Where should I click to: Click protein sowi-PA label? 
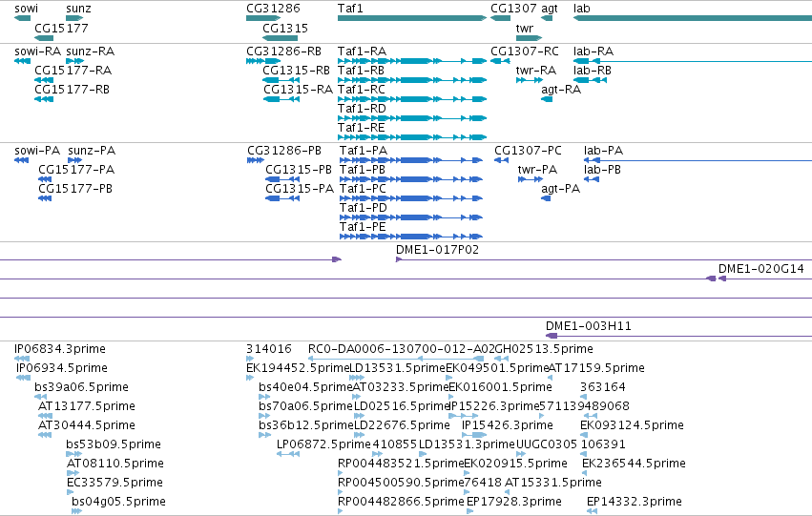coord(37,151)
